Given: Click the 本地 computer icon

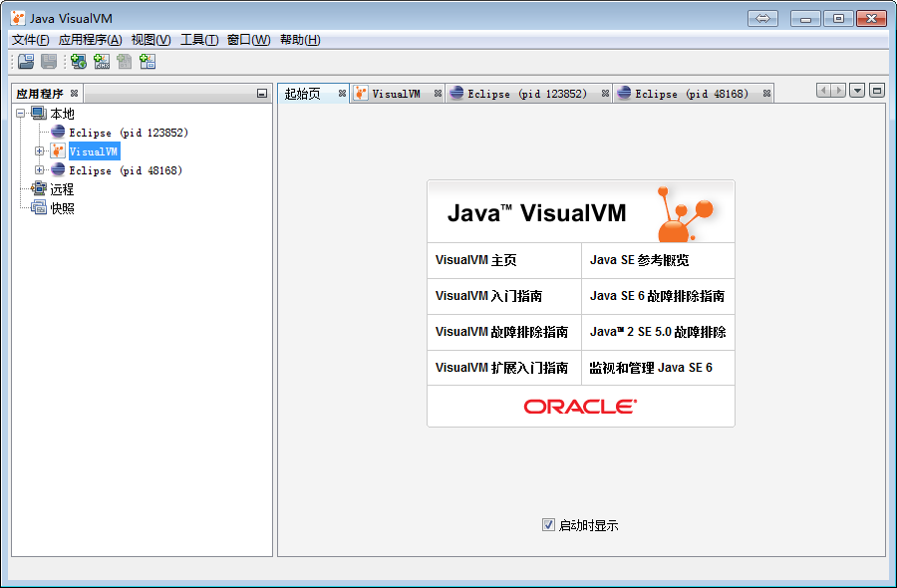Looking at the screenshot, I should point(39,114).
